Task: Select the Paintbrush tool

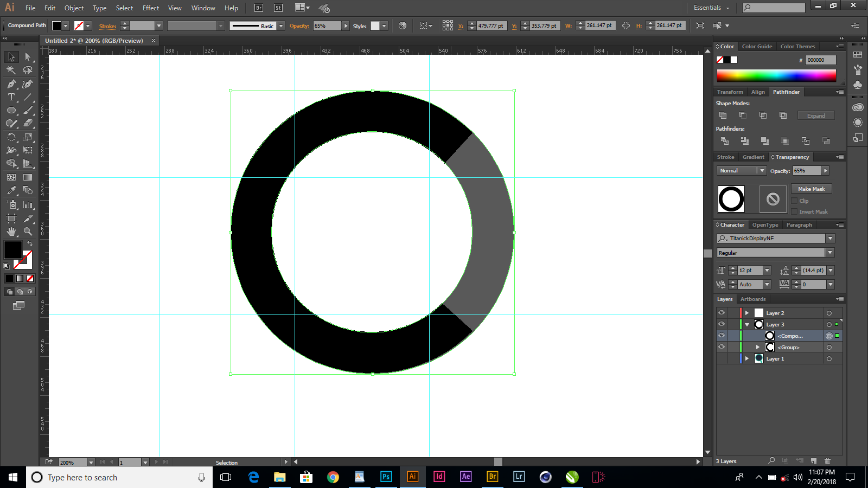Action: coord(28,110)
